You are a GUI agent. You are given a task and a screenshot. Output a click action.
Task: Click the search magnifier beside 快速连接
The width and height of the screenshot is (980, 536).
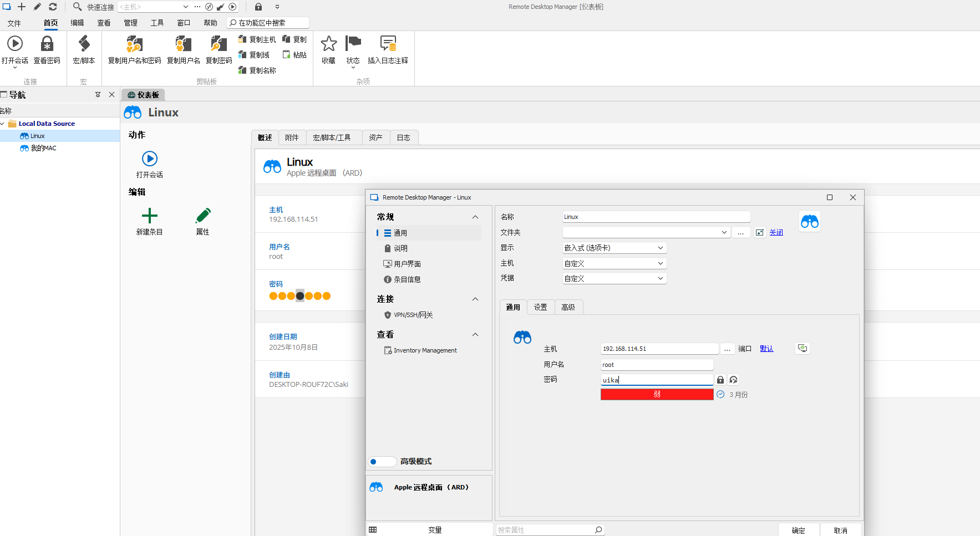pos(78,7)
